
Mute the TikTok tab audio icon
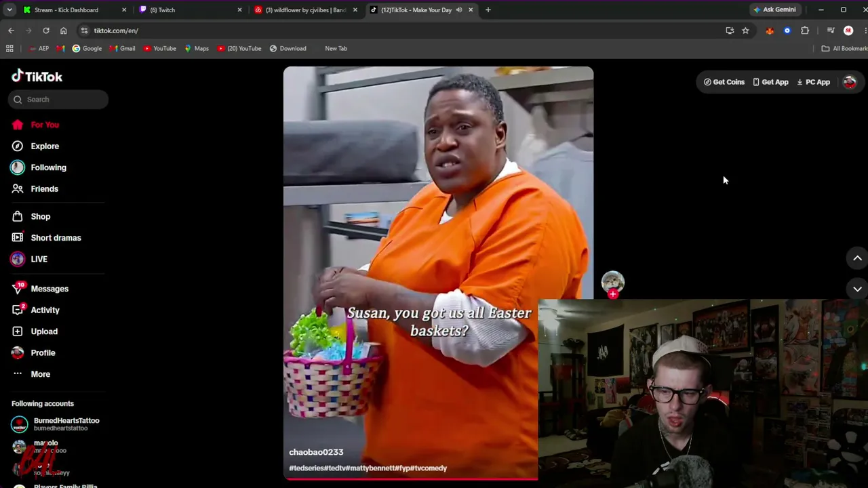[x=459, y=10]
